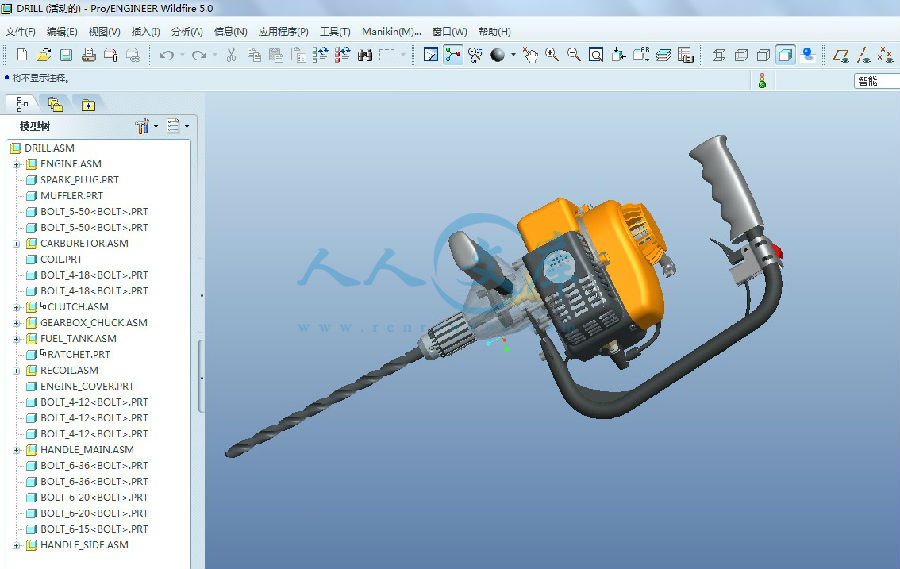Click the smart selection filter box
Viewport: 900px width, 569px height.
tap(875, 82)
